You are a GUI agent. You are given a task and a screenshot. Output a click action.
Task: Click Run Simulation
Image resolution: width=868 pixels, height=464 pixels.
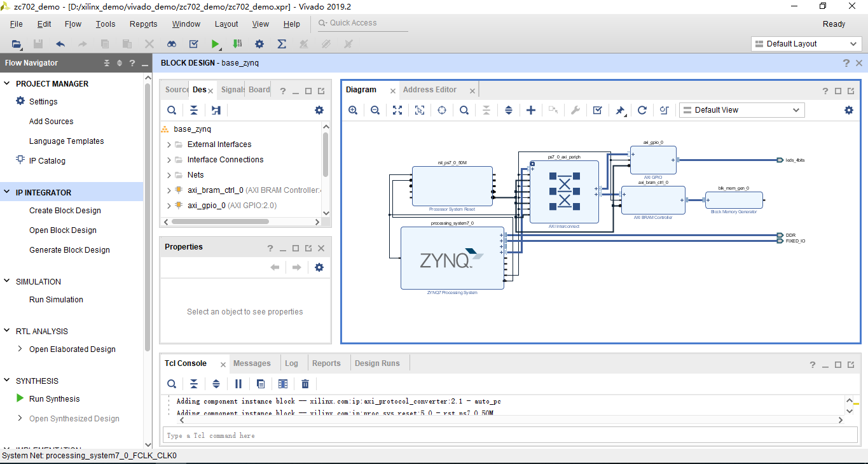coord(56,300)
